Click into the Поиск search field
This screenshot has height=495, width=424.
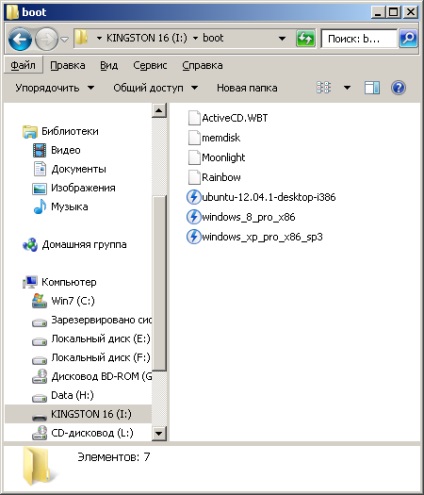click(x=359, y=39)
